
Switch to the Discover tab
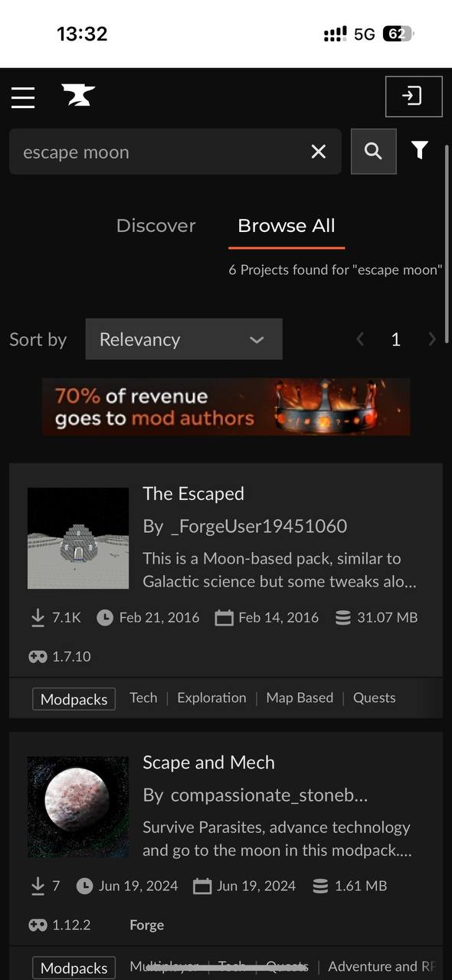pos(156,226)
